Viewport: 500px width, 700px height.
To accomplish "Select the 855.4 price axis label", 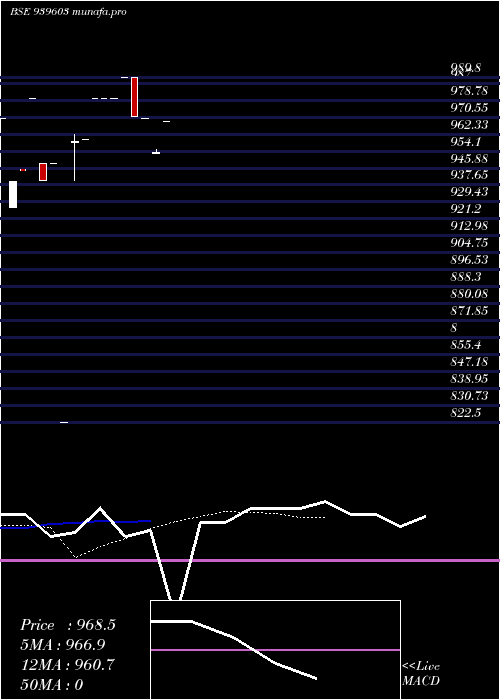I will point(465,345).
